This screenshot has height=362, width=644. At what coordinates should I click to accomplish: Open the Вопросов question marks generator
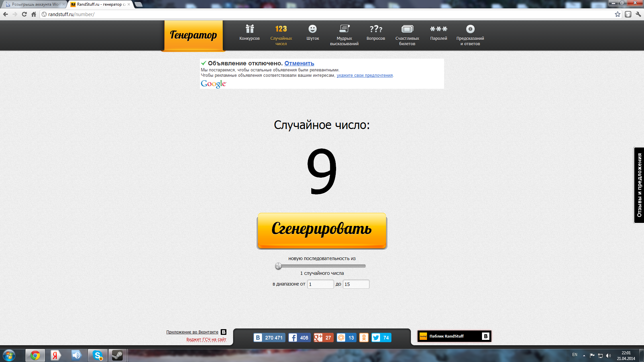[x=376, y=33]
